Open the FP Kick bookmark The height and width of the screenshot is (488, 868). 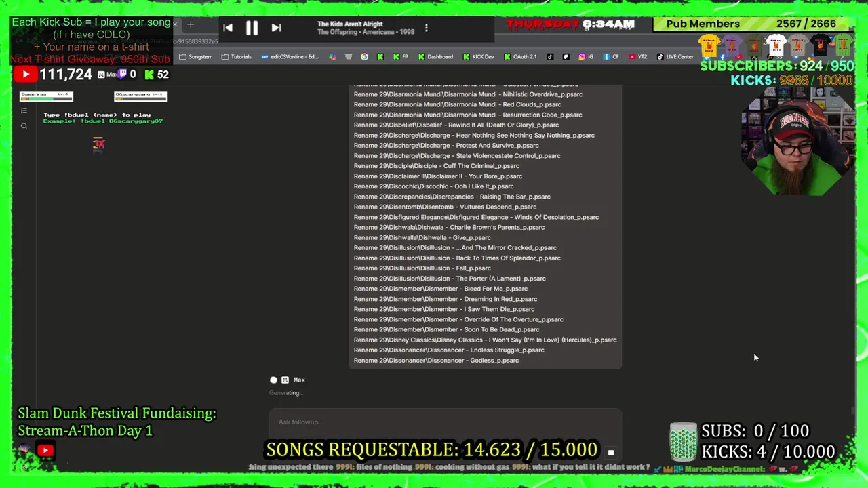(x=400, y=57)
